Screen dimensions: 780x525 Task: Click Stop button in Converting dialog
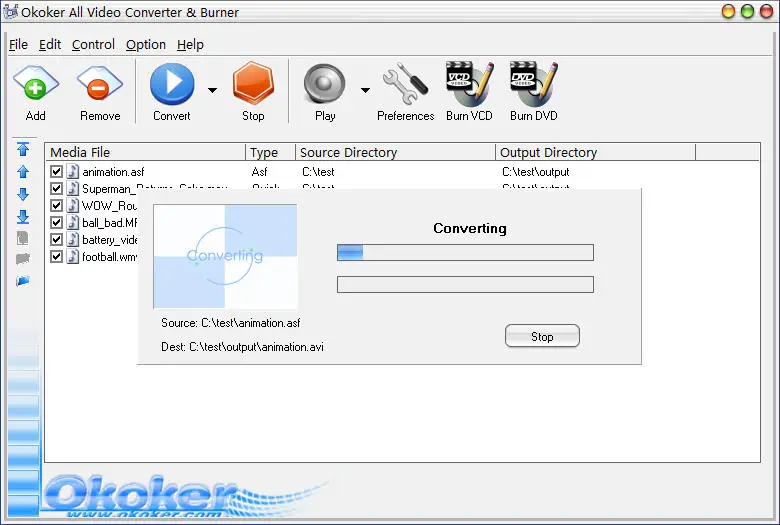point(542,336)
